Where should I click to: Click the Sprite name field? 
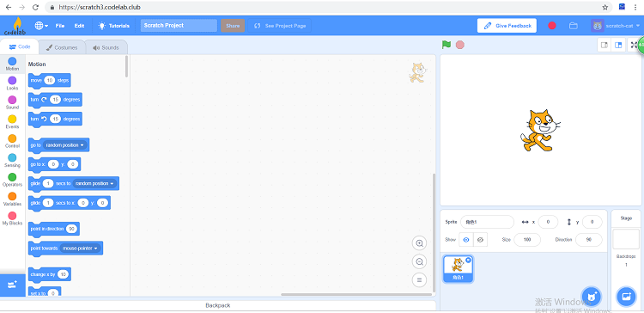(x=487, y=222)
